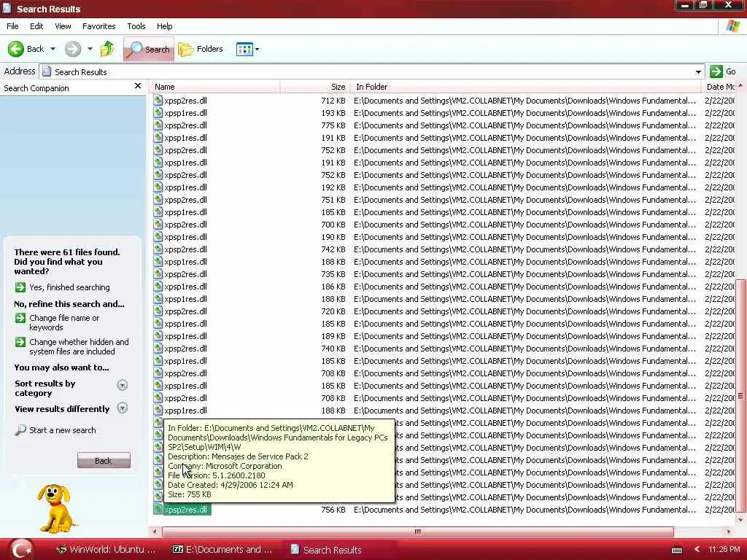Sort results by In Folder column header
The width and height of the screenshot is (747, 560).
pos(525,87)
